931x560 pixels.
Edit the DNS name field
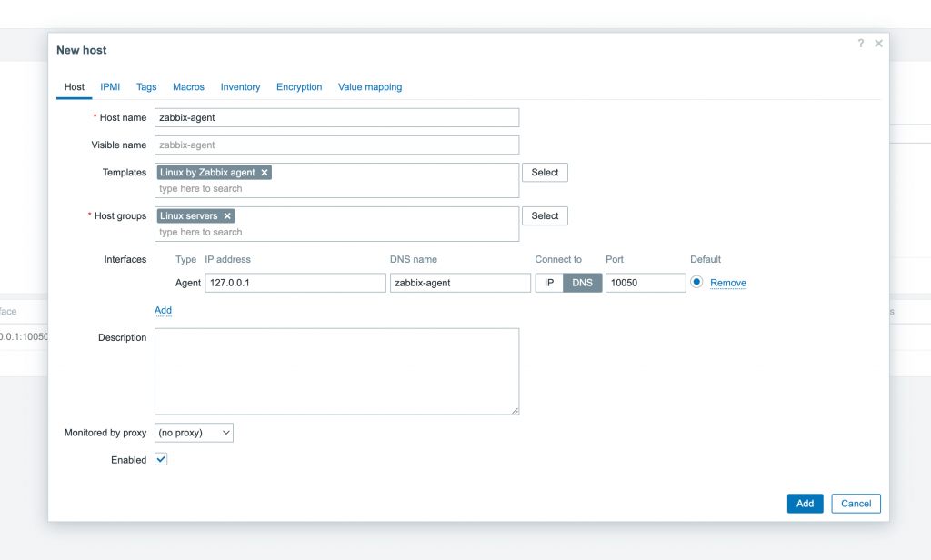click(460, 283)
